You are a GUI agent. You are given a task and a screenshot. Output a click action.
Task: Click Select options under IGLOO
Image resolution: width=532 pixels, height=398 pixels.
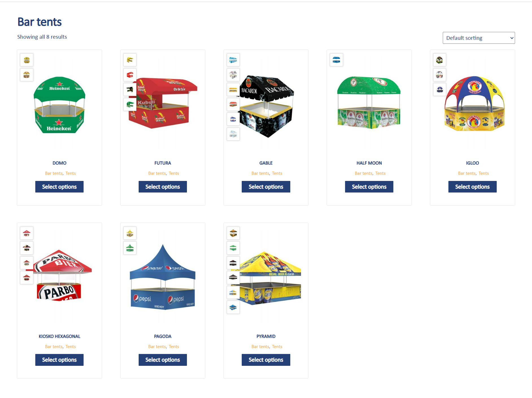472,187
